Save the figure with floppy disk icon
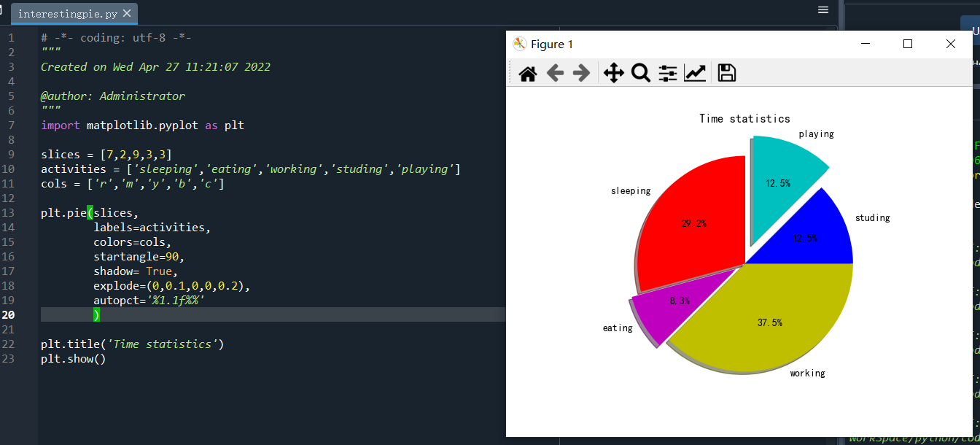The image size is (980, 445). [x=726, y=73]
